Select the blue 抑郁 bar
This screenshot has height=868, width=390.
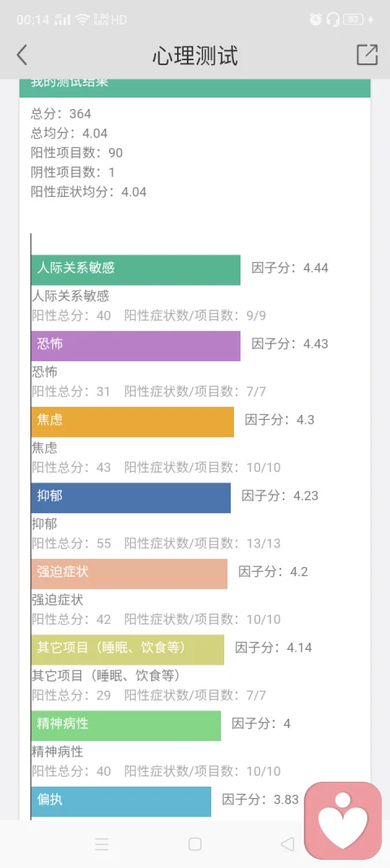tap(131, 498)
